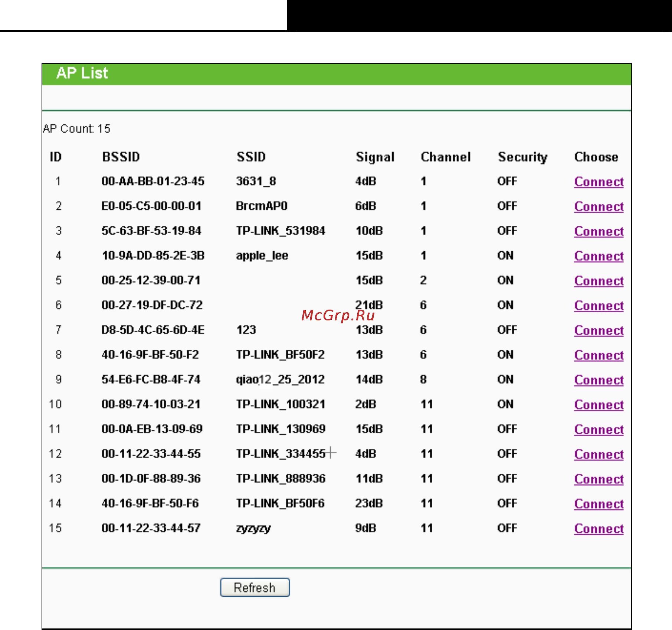The height and width of the screenshot is (630, 672).
Task: Click channel value 2
Action: click(x=423, y=280)
